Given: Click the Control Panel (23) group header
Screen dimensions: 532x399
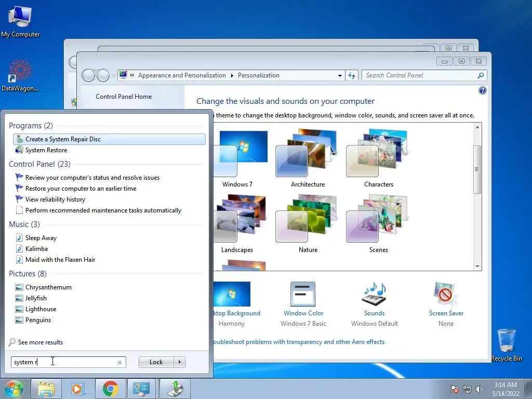Looking at the screenshot, I should 39,164.
